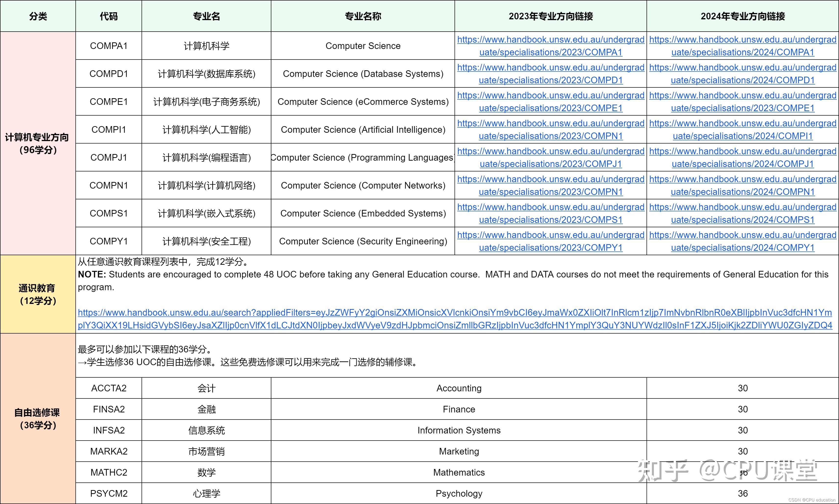The height and width of the screenshot is (504, 839).
Task: Select the COMPS1 code cell
Action: [109, 213]
